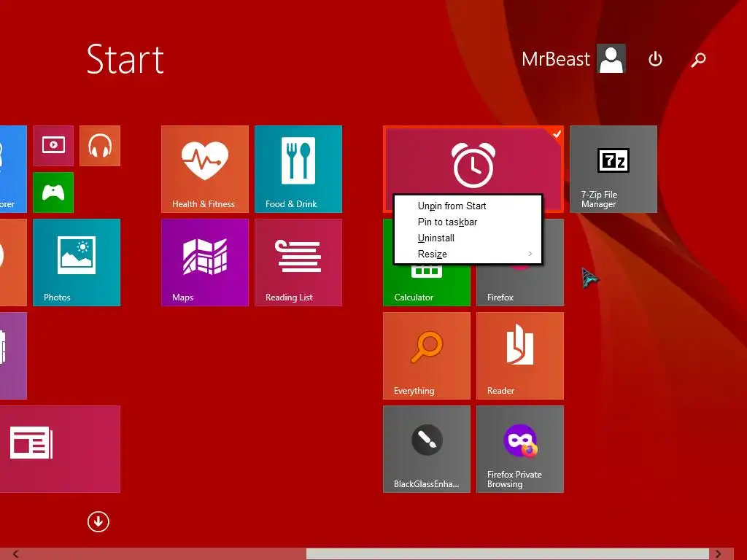Click the MrBeast user name
The image size is (747, 560).
point(555,59)
